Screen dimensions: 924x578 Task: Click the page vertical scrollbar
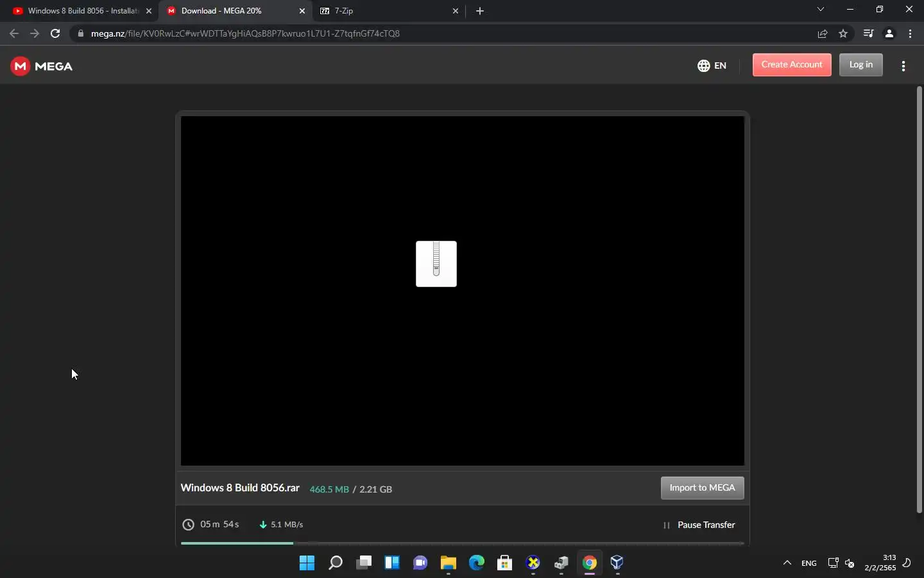click(x=919, y=300)
